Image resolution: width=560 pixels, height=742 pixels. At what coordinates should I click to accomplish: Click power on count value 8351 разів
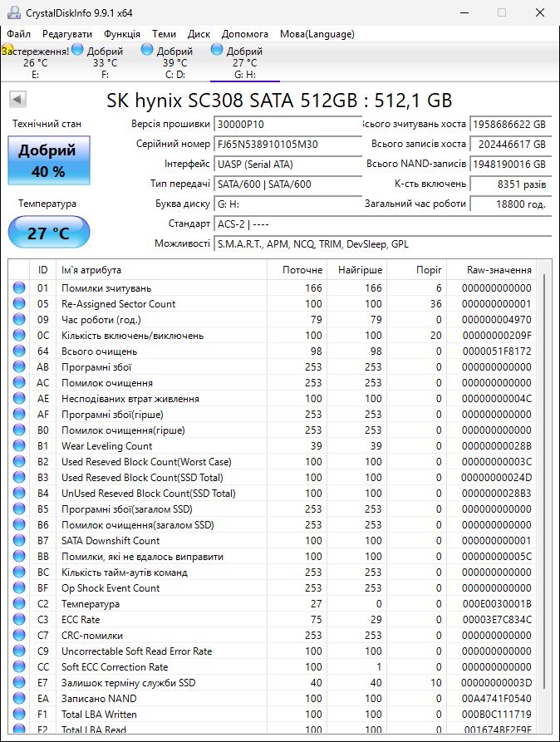coord(510,184)
